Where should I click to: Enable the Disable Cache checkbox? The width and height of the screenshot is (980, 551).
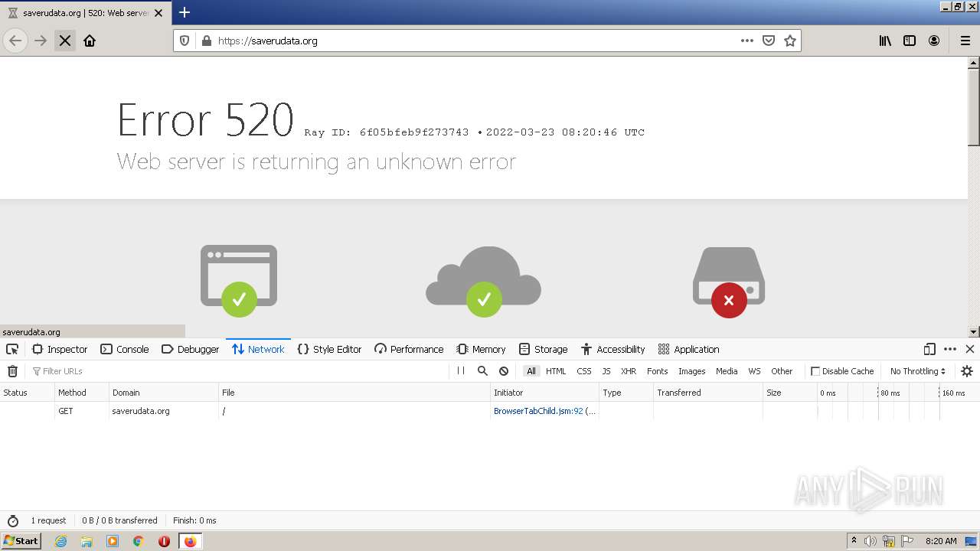(x=815, y=371)
